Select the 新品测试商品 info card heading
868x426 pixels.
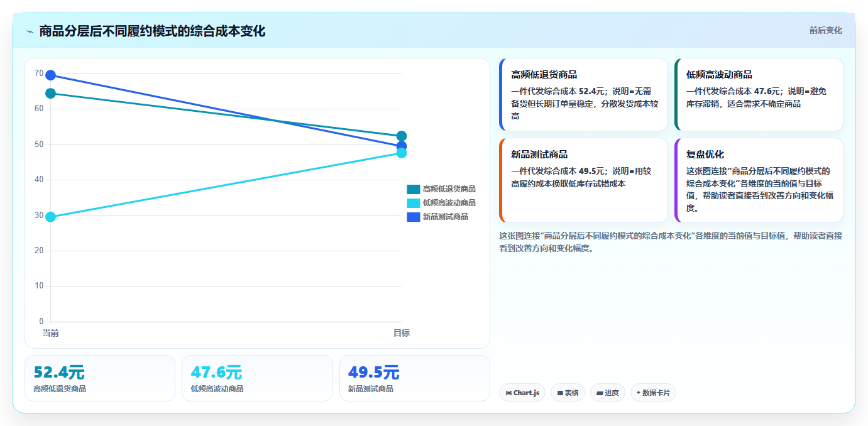[x=539, y=155]
